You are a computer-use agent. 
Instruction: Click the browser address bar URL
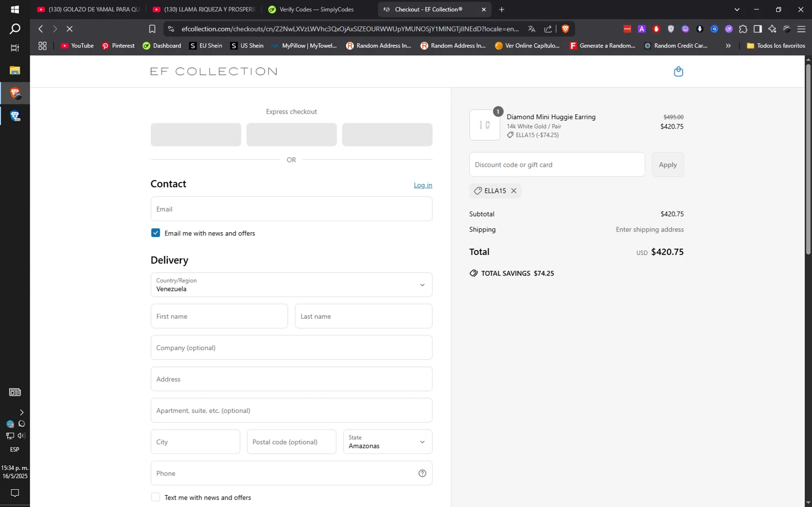(x=350, y=29)
